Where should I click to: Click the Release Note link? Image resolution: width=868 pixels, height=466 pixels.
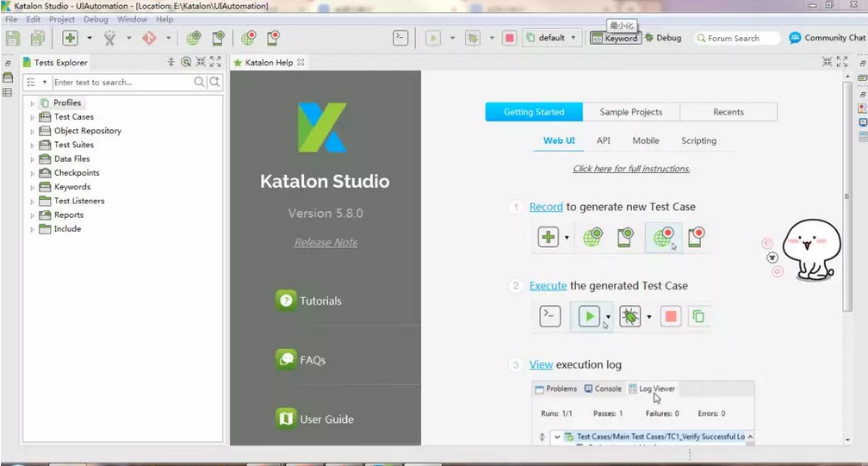point(325,242)
